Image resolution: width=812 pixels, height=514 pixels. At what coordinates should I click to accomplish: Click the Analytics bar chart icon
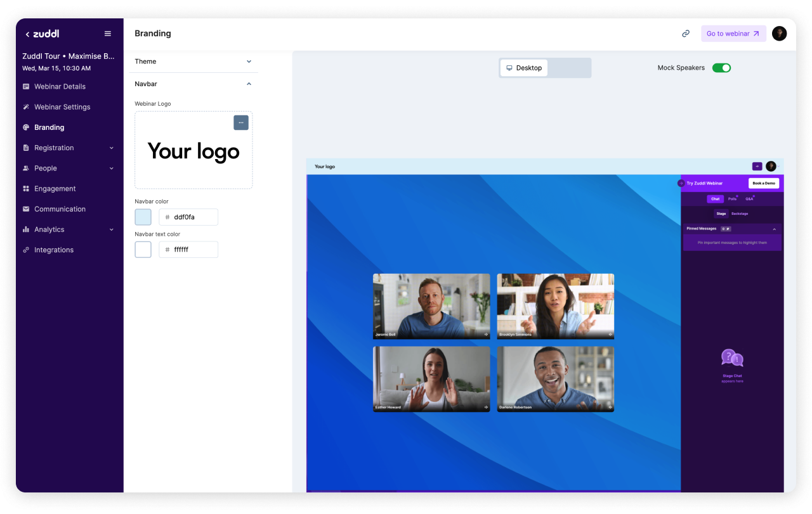26,229
